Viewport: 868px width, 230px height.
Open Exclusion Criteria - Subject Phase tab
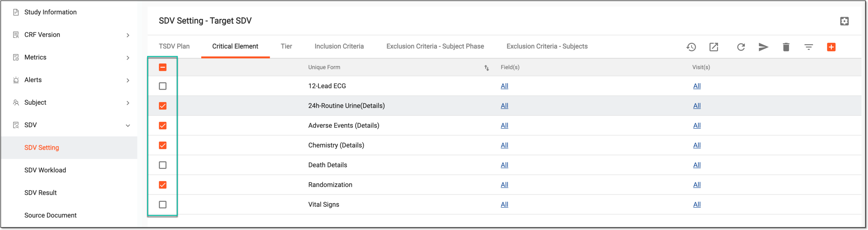[x=435, y=47]
